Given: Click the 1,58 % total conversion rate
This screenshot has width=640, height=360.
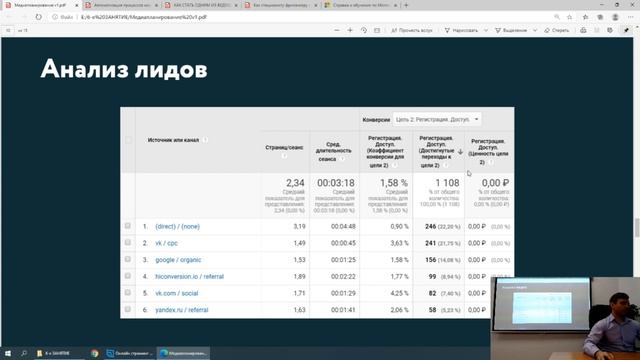Looking at the screenshot, I should (393, 183).
